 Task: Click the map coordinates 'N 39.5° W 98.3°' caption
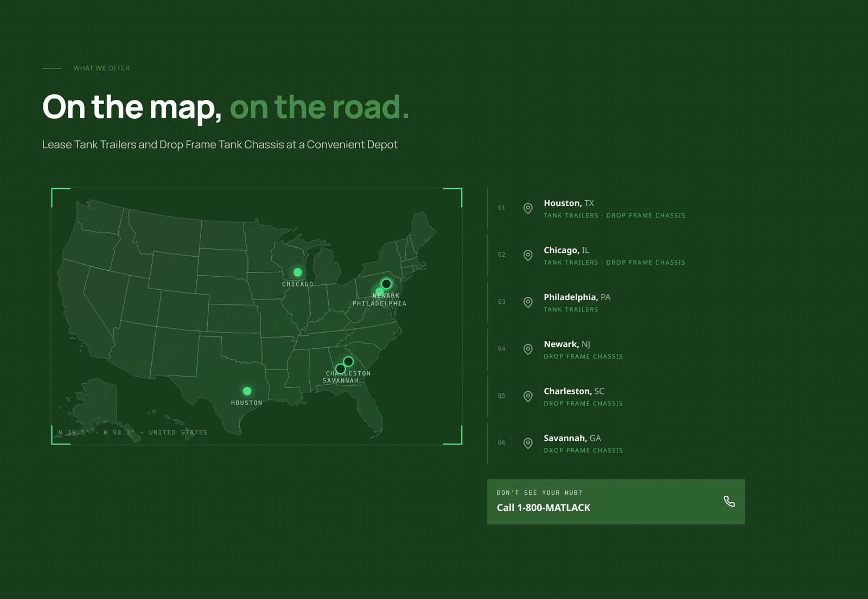pyautogui.click(x=133, y=433)
